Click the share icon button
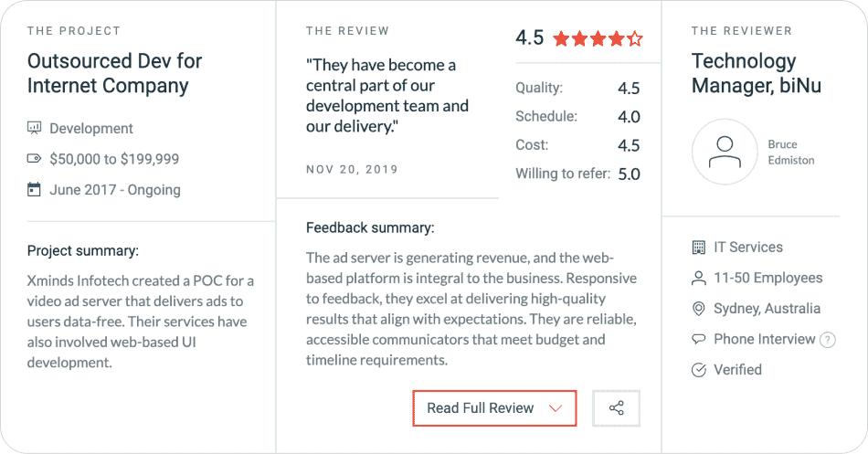Image resolution: width=868 pixels, height=454 pixels. click(x=616, y=408)
